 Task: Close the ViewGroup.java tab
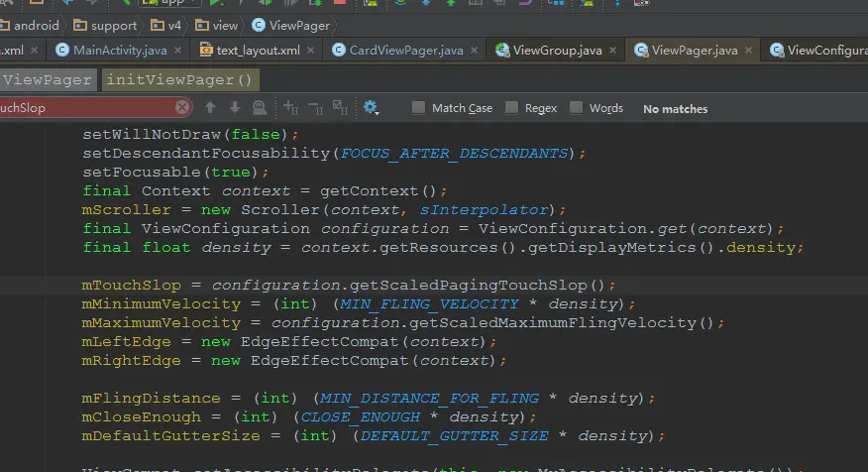point(612,51)
